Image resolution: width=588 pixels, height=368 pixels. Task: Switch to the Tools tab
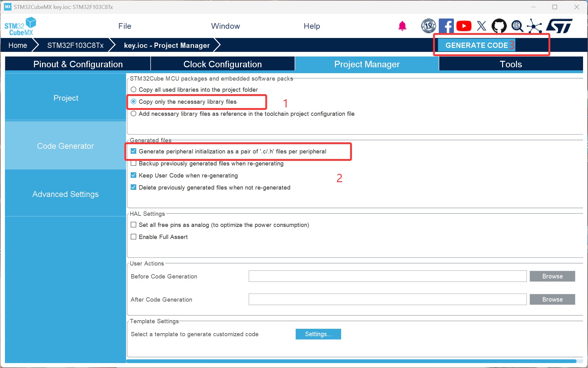tap(511, 64)
